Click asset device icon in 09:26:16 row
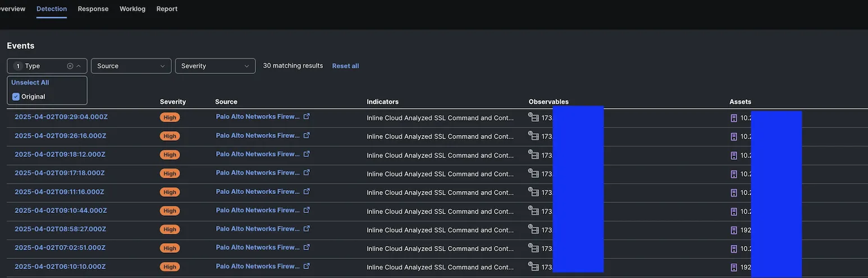 (734, 137)
